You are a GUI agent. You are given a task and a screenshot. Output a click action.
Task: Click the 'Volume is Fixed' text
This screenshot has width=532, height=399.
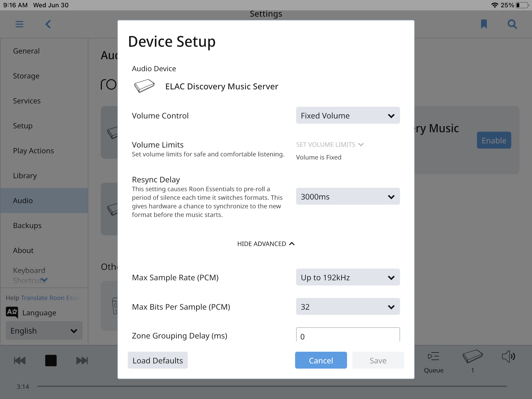(x=319, y=157)
